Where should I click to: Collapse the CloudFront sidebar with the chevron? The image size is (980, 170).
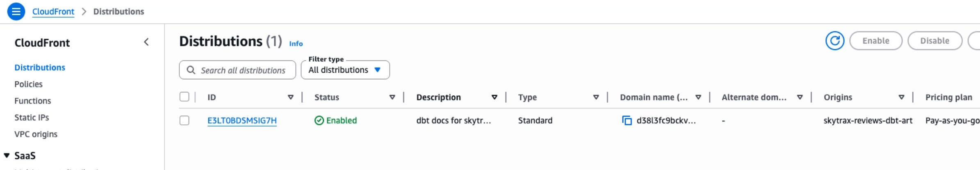click(146, 42)
